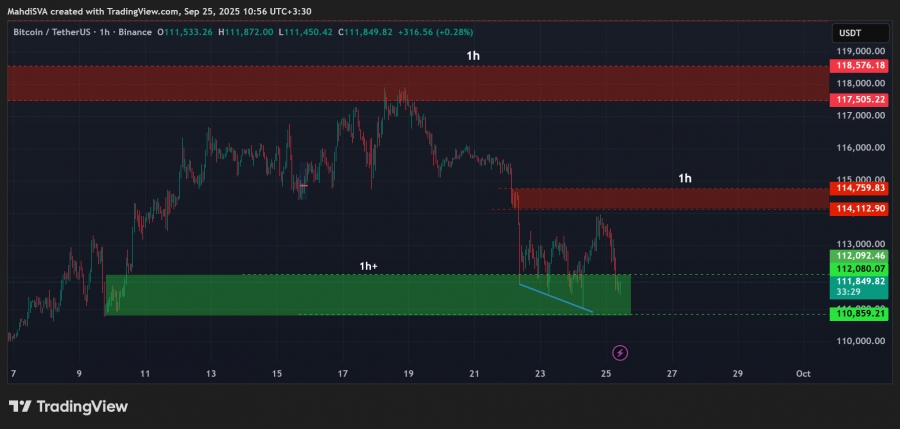This screenshot has width=900, height=429.
Task: Click the small white marker near Sep 16 candles
Action: pyautogui.click(x=303, y=185)
